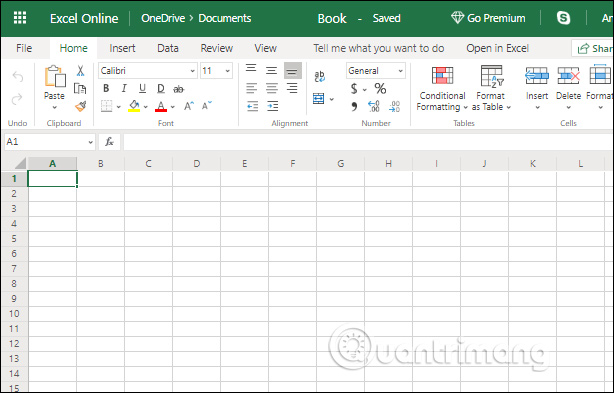
Task: Open OneDrive breadcrumb link
Action: pos(163,18)
